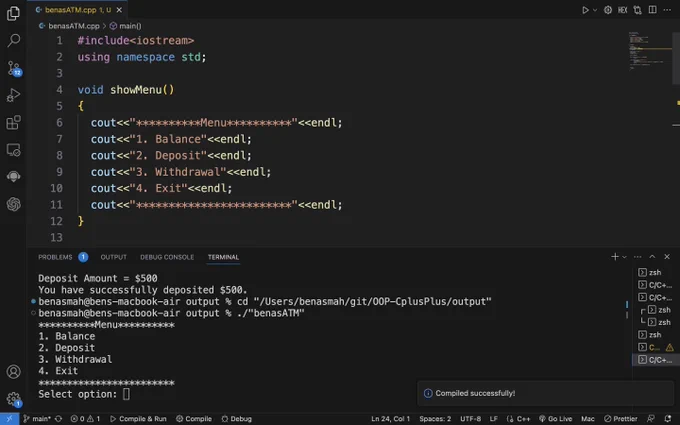
Task: Change end of line sequence LF
Action: click(494, 419)
